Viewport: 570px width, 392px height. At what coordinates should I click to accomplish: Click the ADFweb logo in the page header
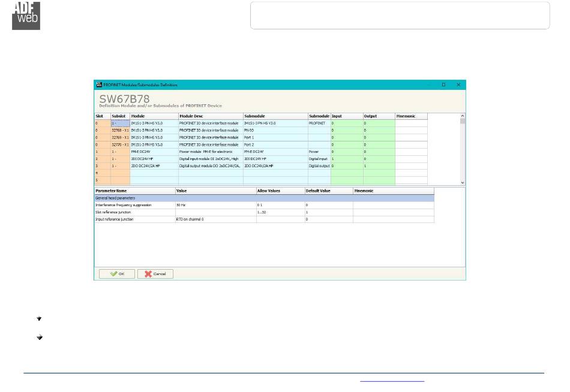[26, 16]
